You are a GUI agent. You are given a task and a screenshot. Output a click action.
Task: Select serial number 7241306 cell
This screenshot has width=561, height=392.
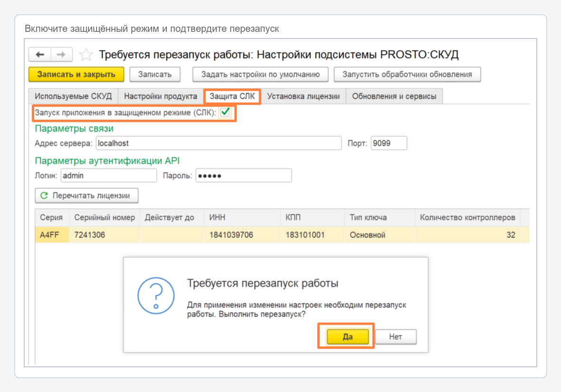click(x=105, y=235)
